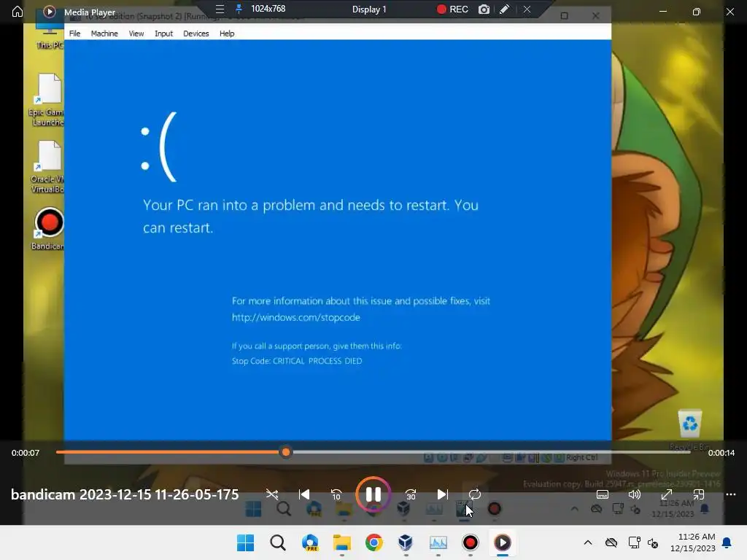Open more options ellipsis menu

click(731, 494)
